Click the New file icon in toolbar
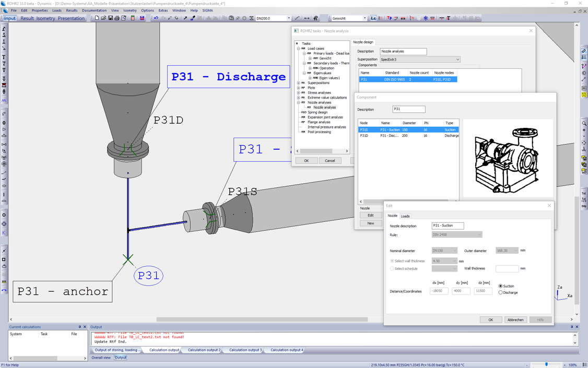This screenshot has width=588, height=368. 97,18
